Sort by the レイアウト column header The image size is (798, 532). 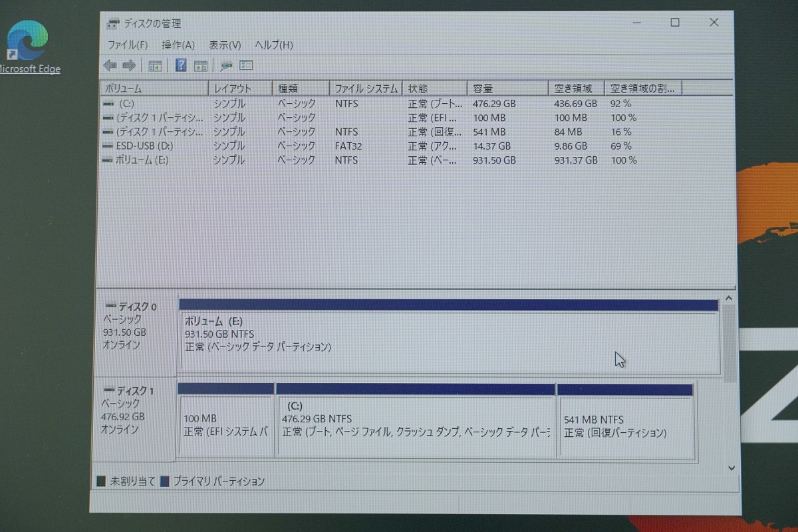coord(240,88)
